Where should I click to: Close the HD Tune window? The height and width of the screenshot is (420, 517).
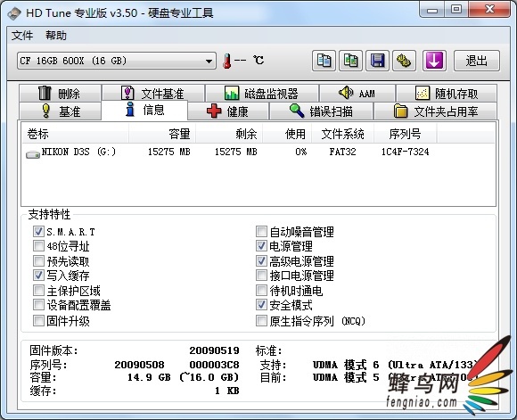(x=489, y=10)
